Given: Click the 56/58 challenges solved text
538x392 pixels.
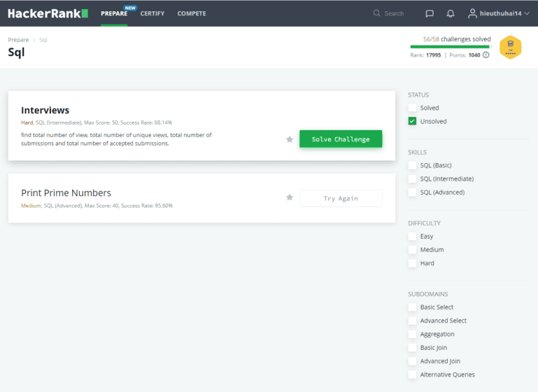Looking at the screenshot, I should click(457, 39).
